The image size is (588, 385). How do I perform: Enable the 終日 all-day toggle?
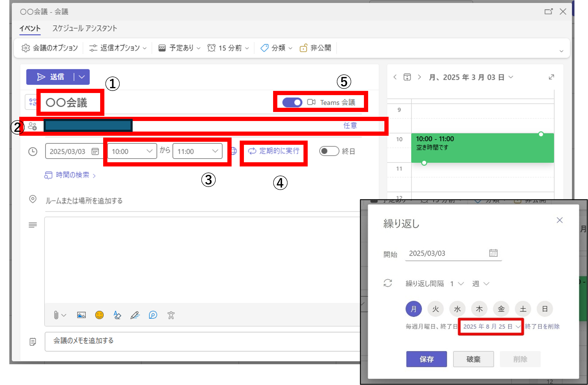[329, 151]
